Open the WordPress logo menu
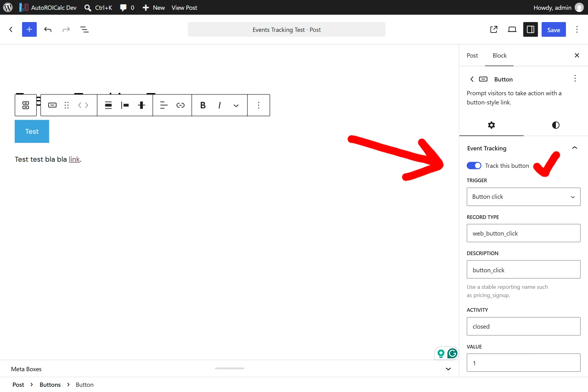This screenshot has width=588, height=392. 8,7
